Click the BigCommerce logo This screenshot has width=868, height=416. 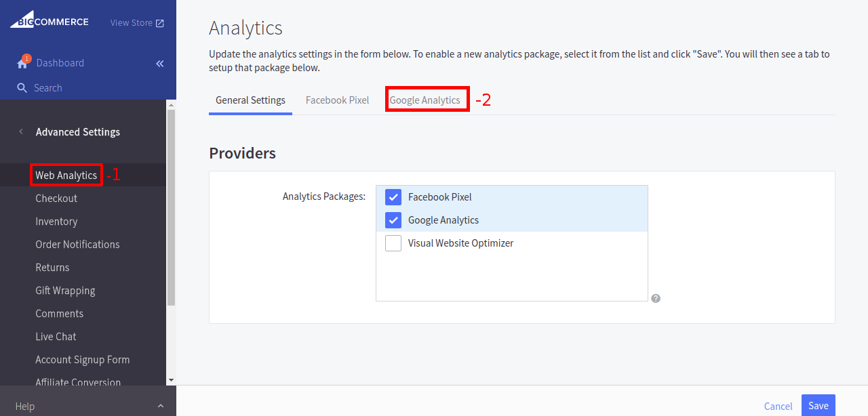(49, 21)
